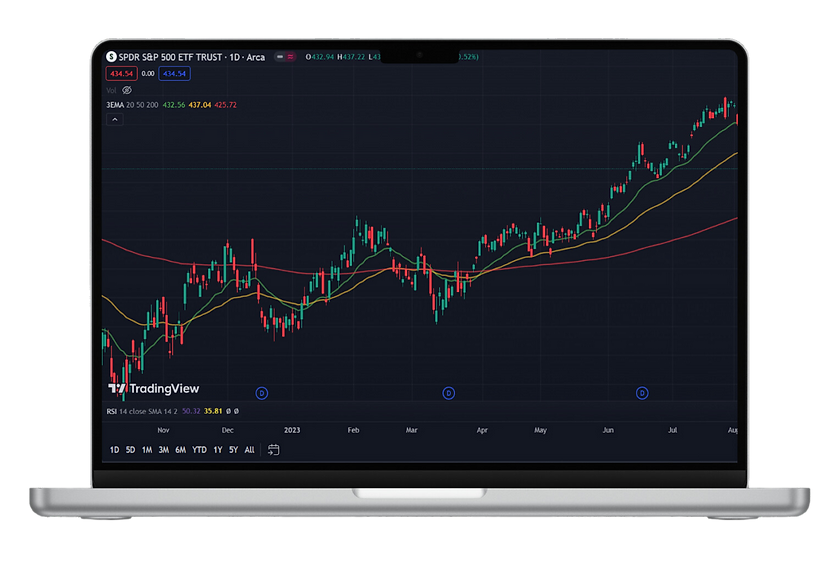Set time range to 1M
The image size is (839, 578).
click(147, 450)
